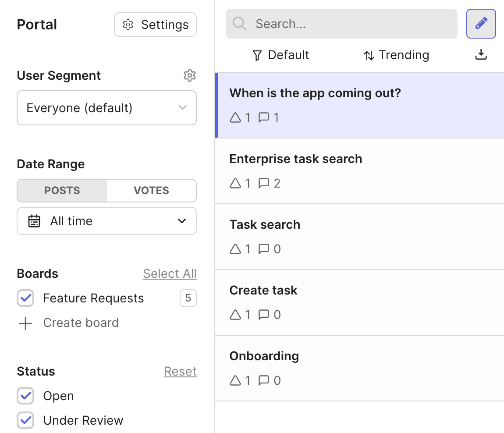Image resolution: width=504 pixels, height=433 pixels.
Task: Uncheck the Feature Requests board checkbox
Action: tap(25, 298)
